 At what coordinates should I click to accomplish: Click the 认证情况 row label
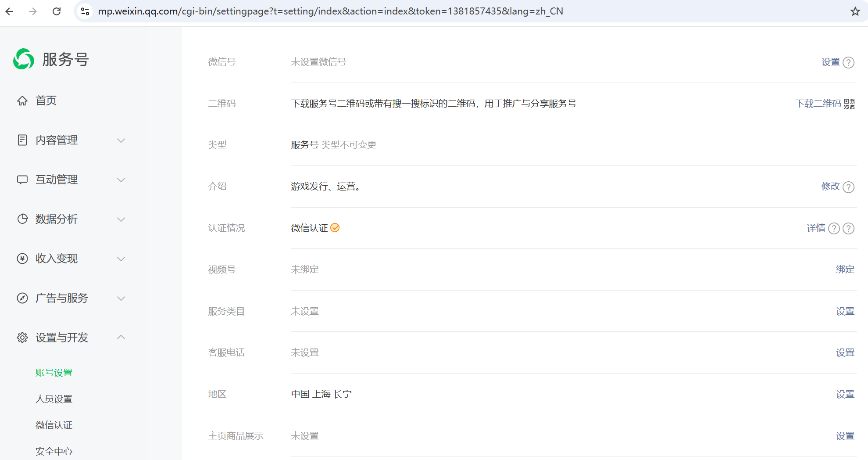[226, 228]
